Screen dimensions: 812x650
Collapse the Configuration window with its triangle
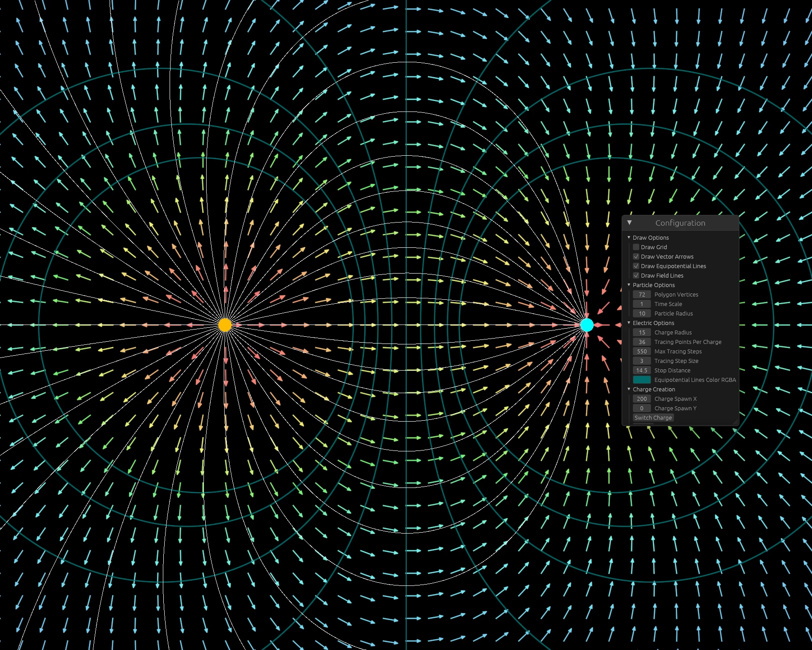[629, 223]
